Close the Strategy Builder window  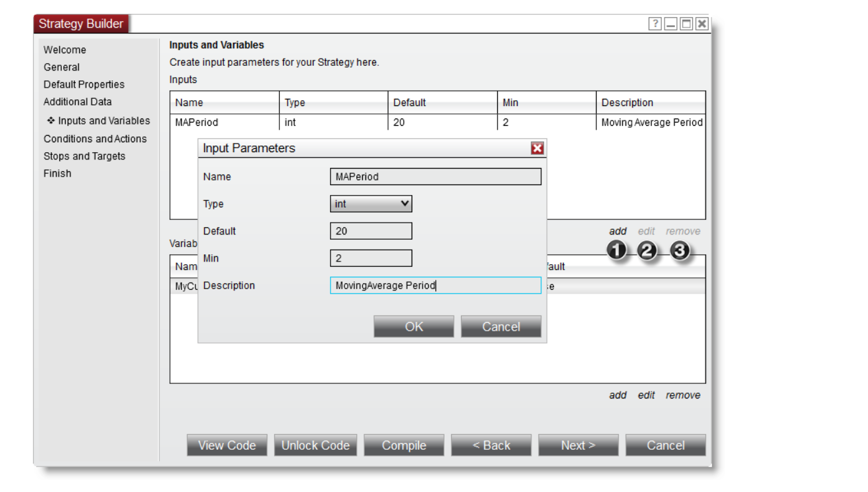702,24
